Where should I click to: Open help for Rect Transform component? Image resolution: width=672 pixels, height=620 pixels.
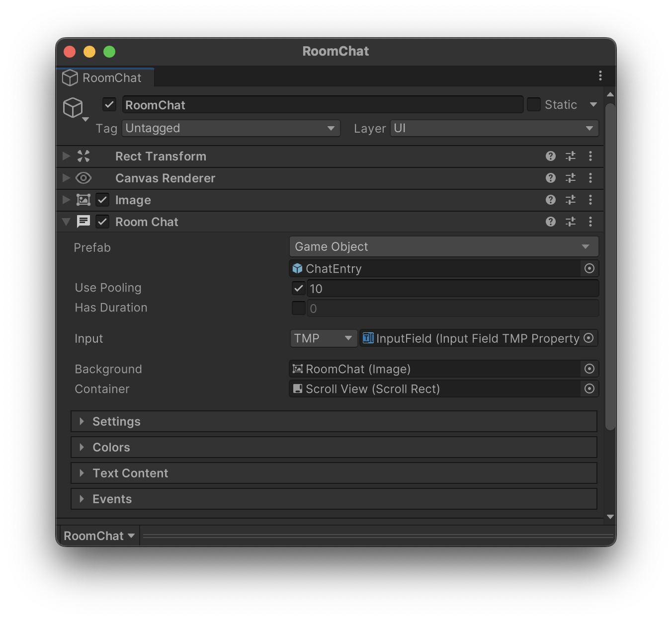tap(550, 156)
